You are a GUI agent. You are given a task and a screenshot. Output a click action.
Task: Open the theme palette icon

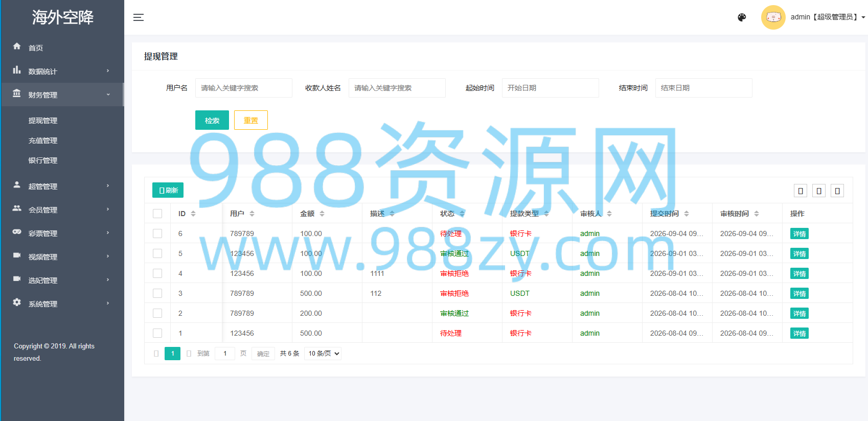tap(742, 17)
